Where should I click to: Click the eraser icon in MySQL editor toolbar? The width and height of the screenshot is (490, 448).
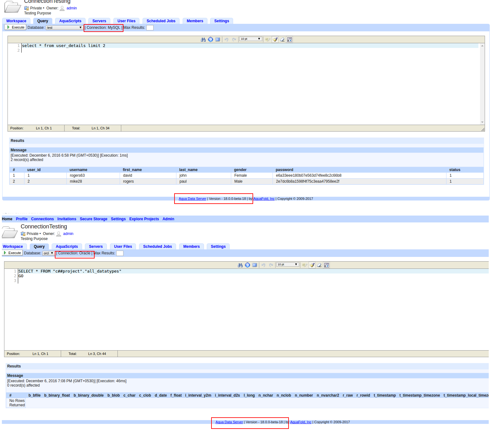click(282, 39)
